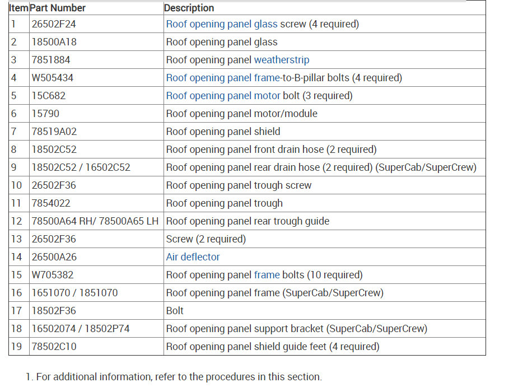The image size is (532, 392).
Task: Select part number 18500A18
Action: pyautogui.click(x=53, y=42)
